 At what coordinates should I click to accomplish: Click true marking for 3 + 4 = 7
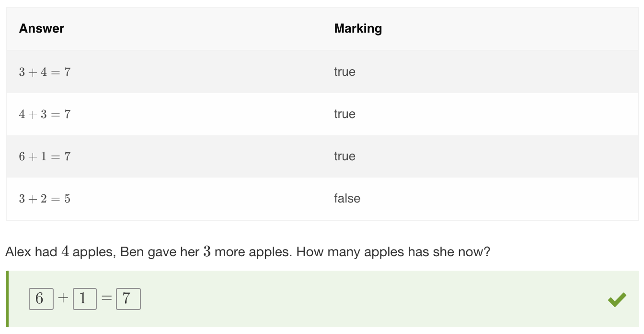pos(345,72)
